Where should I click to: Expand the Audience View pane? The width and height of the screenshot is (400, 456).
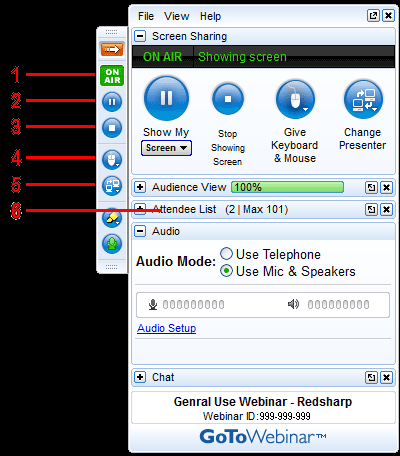pos(140,187)
